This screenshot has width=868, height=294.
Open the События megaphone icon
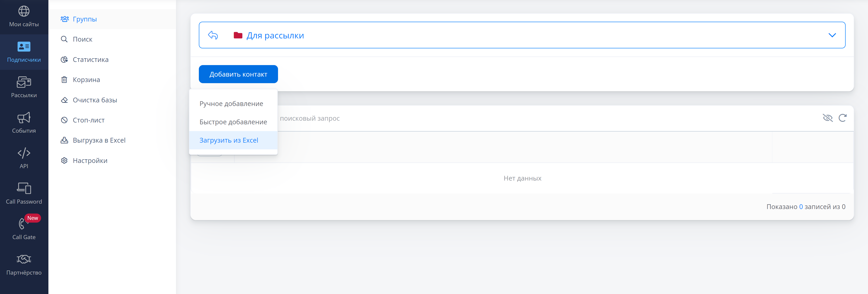[24, 118]
